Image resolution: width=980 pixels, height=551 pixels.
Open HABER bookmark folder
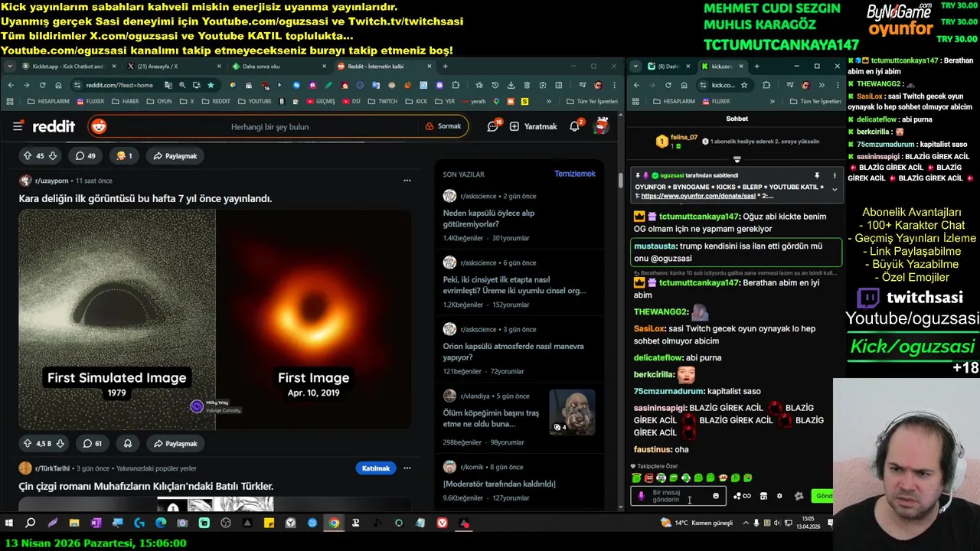pos(126,101)
